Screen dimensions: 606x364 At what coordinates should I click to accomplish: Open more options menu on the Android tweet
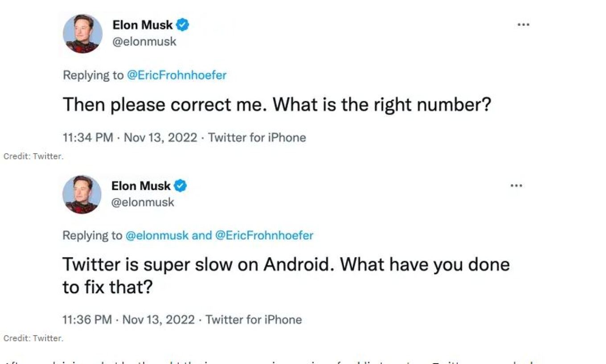pyautogui.click(x=516, y=186)
